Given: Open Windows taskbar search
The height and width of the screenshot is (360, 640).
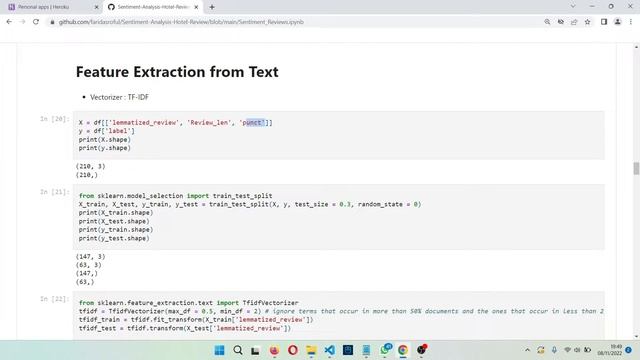Looking at the screenshot, I should tap(238, 350).
